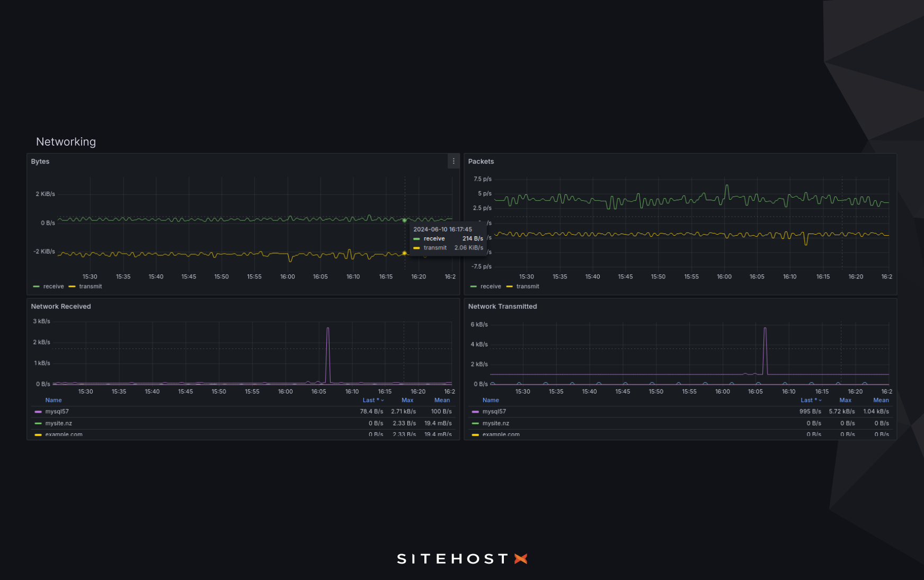
Task: Toggle the receive series in Bytes legend
Action: [x=53, y=286]
